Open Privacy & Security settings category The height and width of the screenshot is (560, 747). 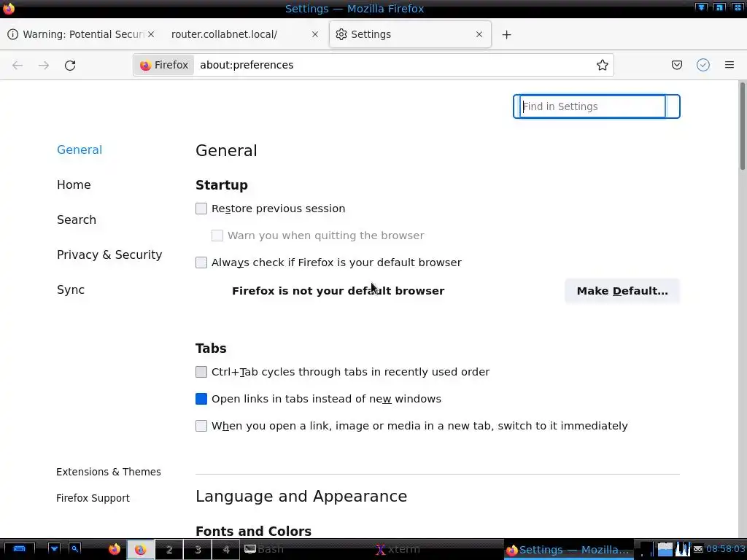click(109, 254)
